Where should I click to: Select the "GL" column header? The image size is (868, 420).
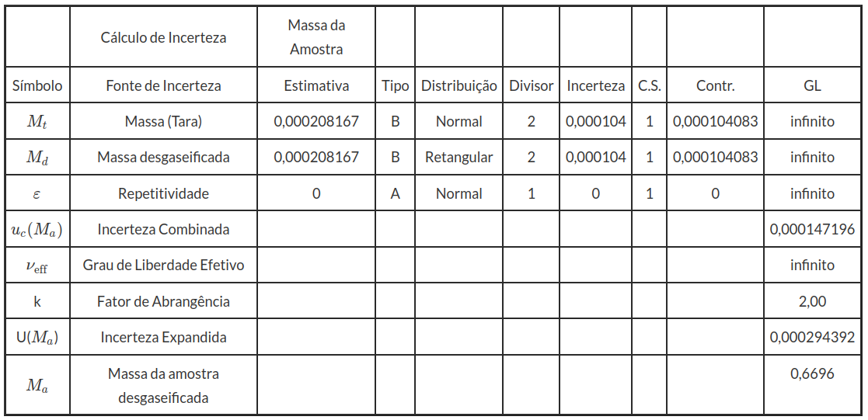pos(812,86)
